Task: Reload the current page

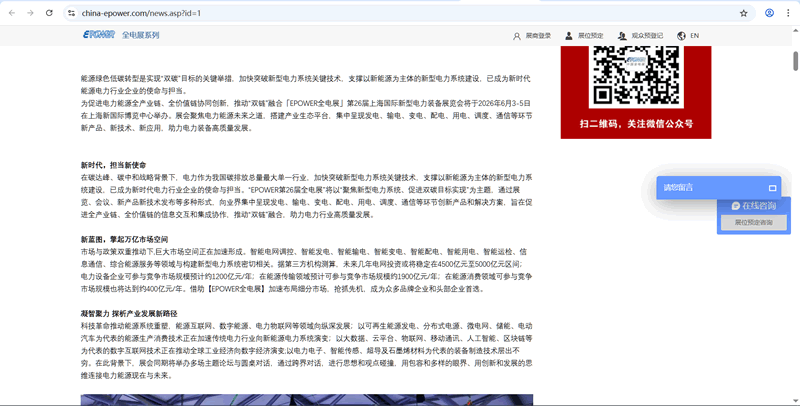Action: pos(49,13)
